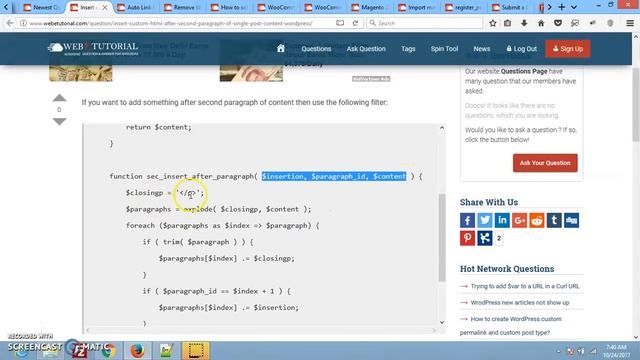Viewport: 640px width, 360px height.
Task: Open Firefox downloads arrow icon
Action: click(x=524, y=23)
